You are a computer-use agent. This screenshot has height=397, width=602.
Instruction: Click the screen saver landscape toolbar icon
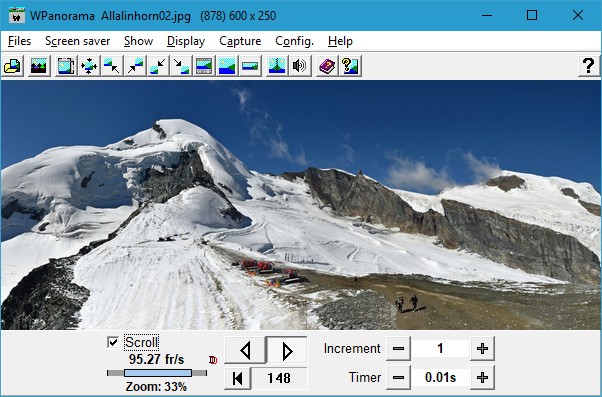point(39,66)
